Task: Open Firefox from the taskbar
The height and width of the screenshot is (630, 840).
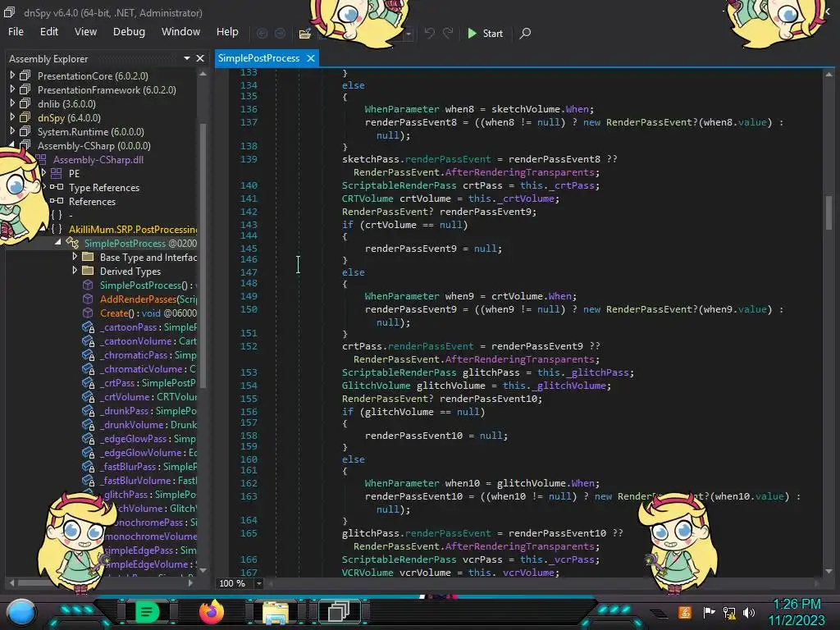Action: pyautogui.click(x=211, y=612)
